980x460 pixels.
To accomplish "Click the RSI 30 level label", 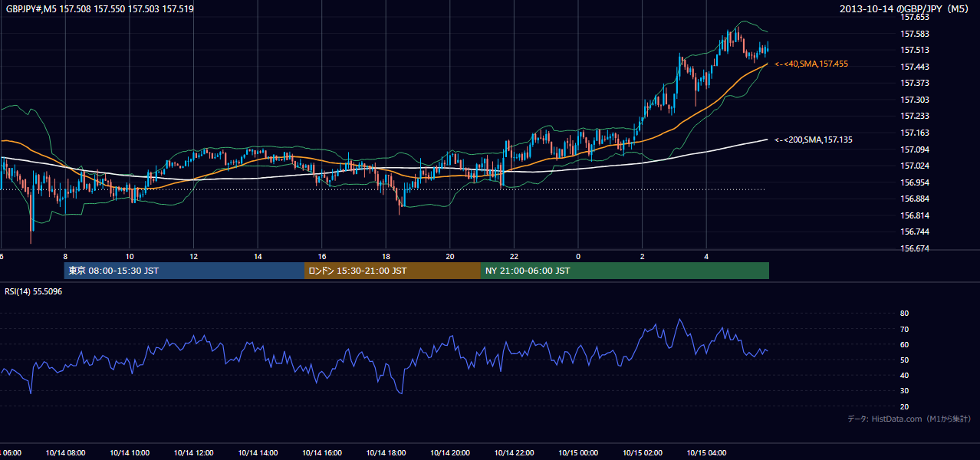I will (904, 391).
